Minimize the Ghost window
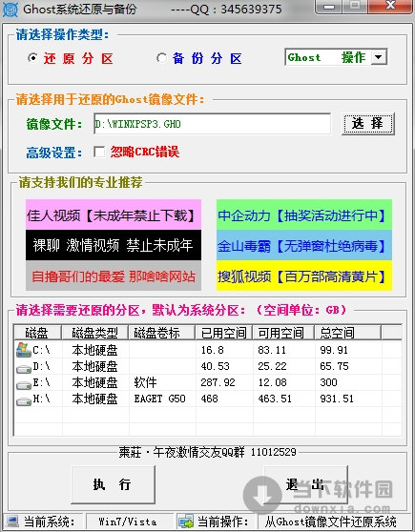 (328, 6)
